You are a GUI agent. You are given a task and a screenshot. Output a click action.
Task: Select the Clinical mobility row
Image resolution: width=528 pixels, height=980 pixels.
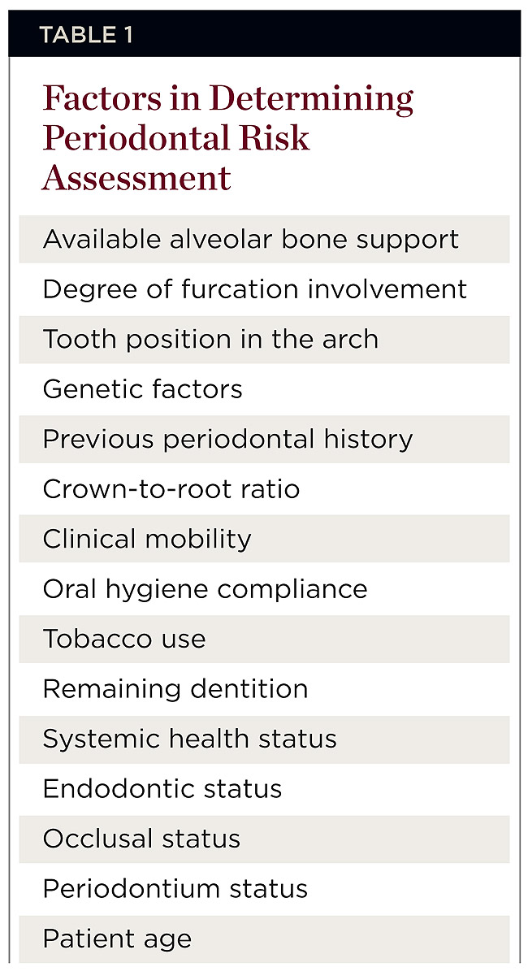click(x=147, y=539)
